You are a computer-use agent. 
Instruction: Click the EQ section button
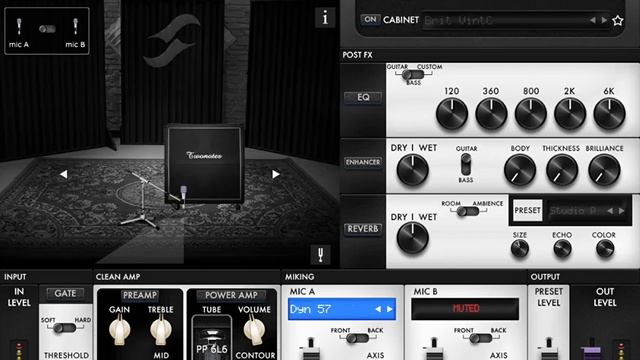pyautogui.click(x=363, y=97)
